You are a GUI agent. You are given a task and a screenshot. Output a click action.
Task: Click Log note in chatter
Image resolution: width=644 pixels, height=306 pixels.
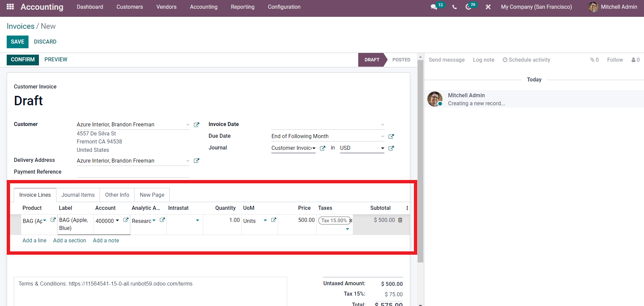(484, 60)
